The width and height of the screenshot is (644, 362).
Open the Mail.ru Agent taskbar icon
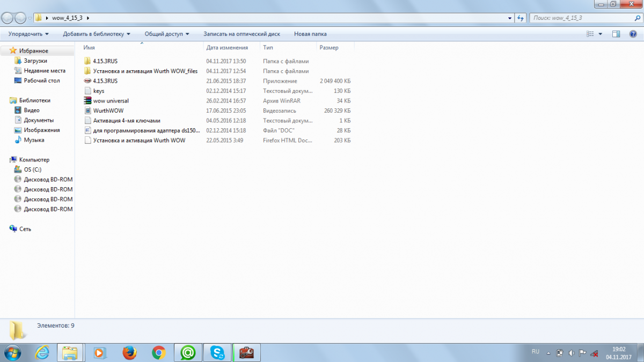tap(188, 352)
